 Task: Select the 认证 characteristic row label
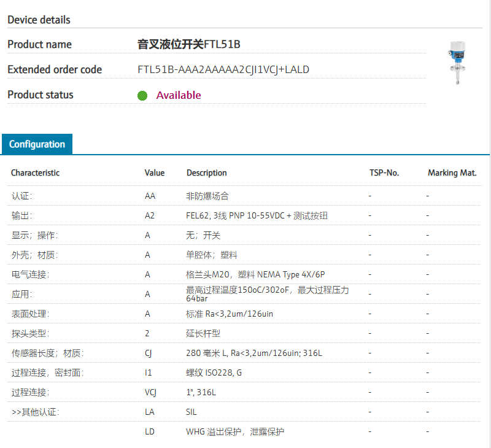21,196
